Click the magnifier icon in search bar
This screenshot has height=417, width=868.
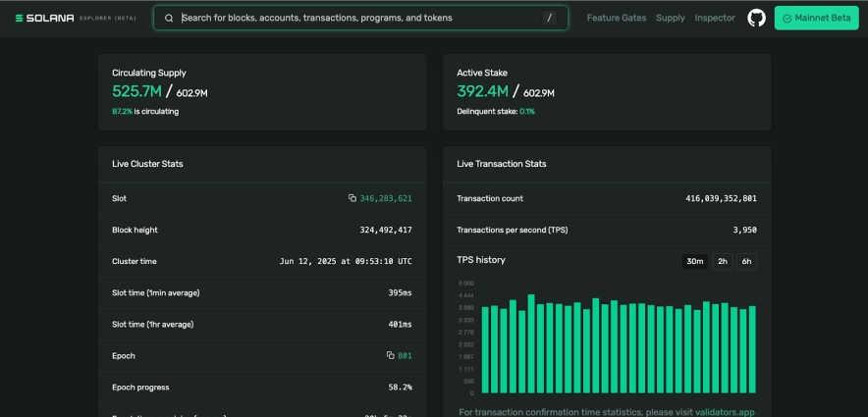point(169,18)
